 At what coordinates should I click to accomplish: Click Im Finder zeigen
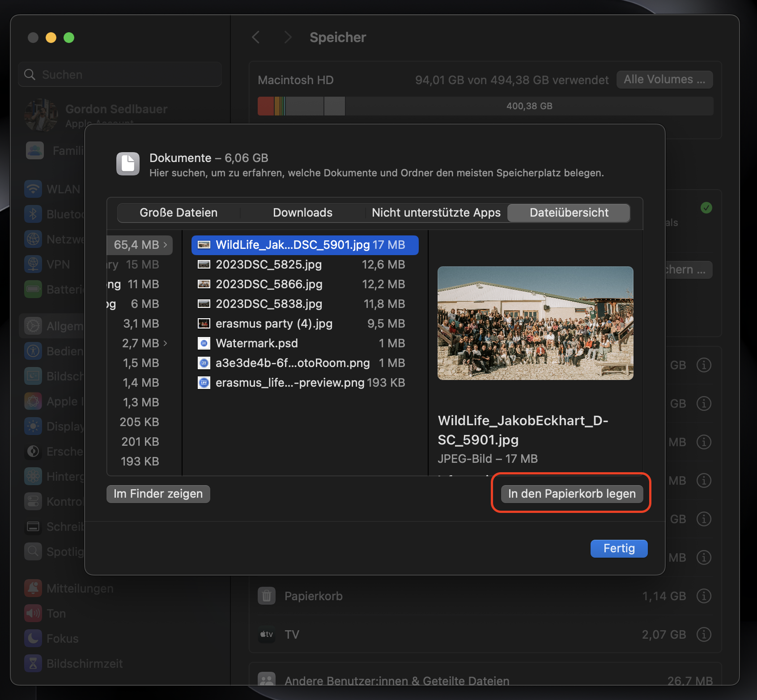[x=158, y=494]
